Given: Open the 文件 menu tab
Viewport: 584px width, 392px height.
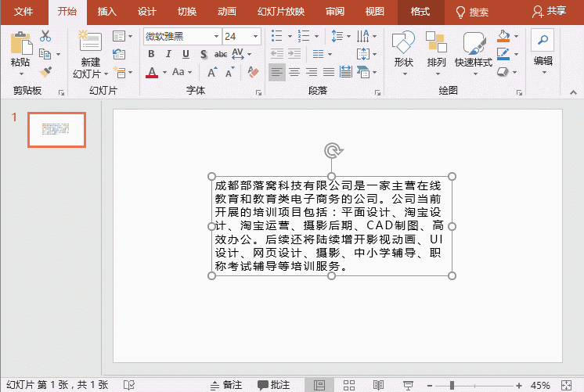Looking at the screenshot, I should (x=23, y=12).
